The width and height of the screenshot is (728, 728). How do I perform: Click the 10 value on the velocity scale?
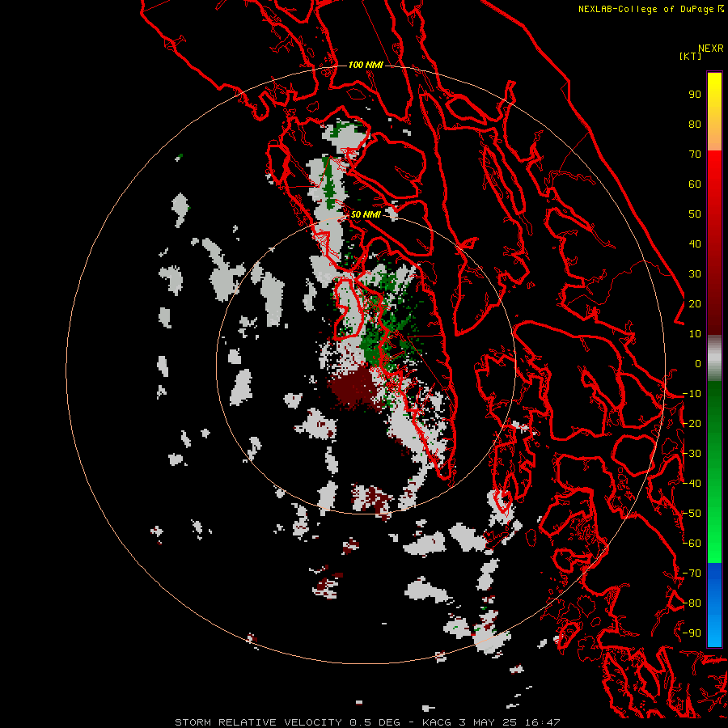point(695,334)
